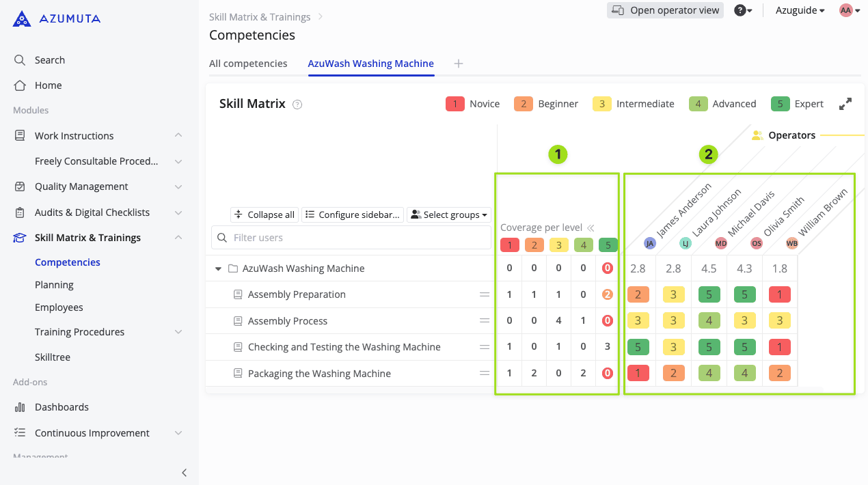Click the Filter users search field
This screenshot has height=485, width=868.
tap(351, 238)
